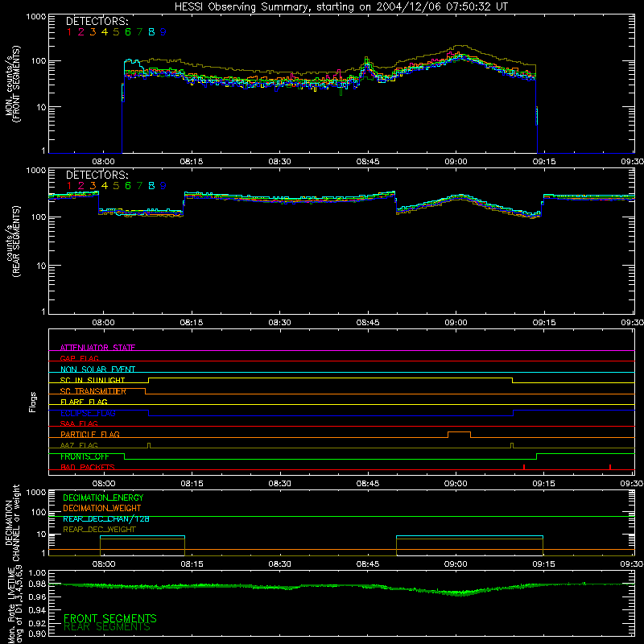Select detector 9 in the rear segments legend
Screen dimensions: 644x644
pos(163,186)
